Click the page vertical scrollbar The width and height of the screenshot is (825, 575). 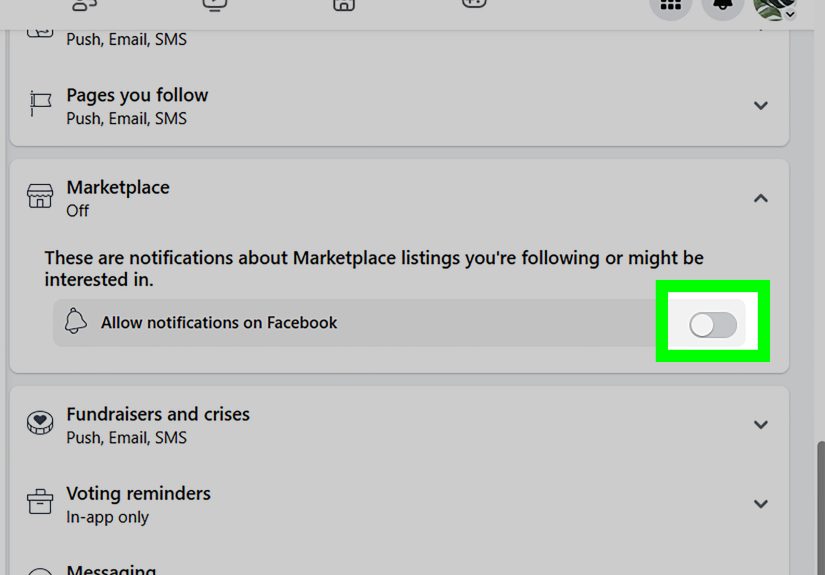click(x=821, y=508)
